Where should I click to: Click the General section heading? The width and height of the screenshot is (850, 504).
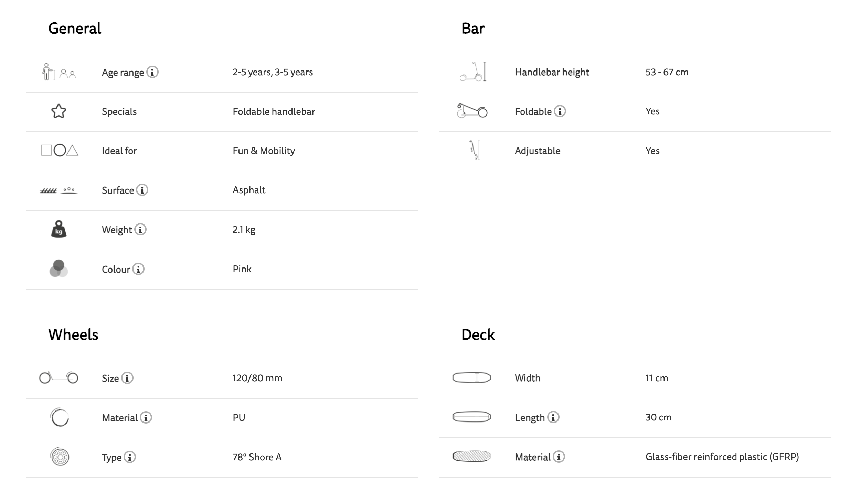(75, 28)
